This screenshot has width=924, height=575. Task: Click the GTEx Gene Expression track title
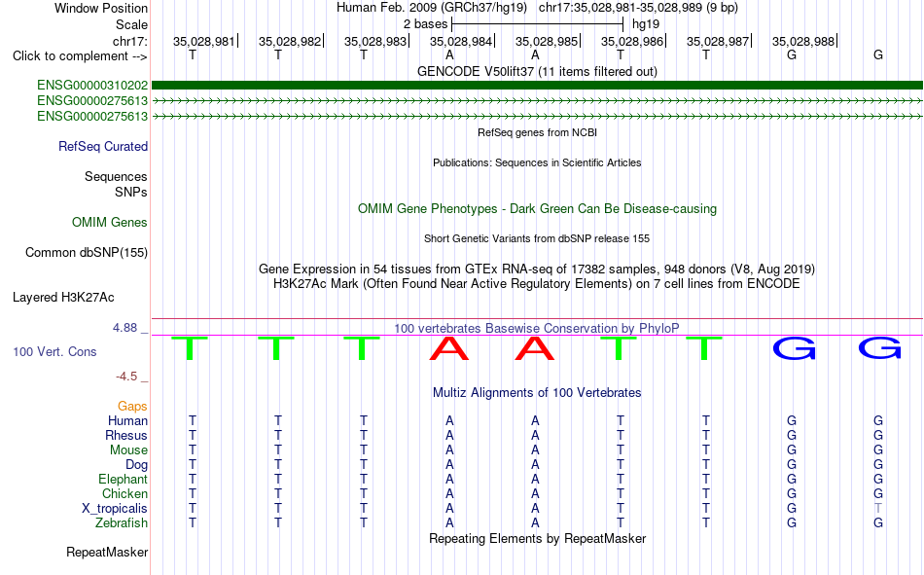pyautogui.click(x=537, y=270)
